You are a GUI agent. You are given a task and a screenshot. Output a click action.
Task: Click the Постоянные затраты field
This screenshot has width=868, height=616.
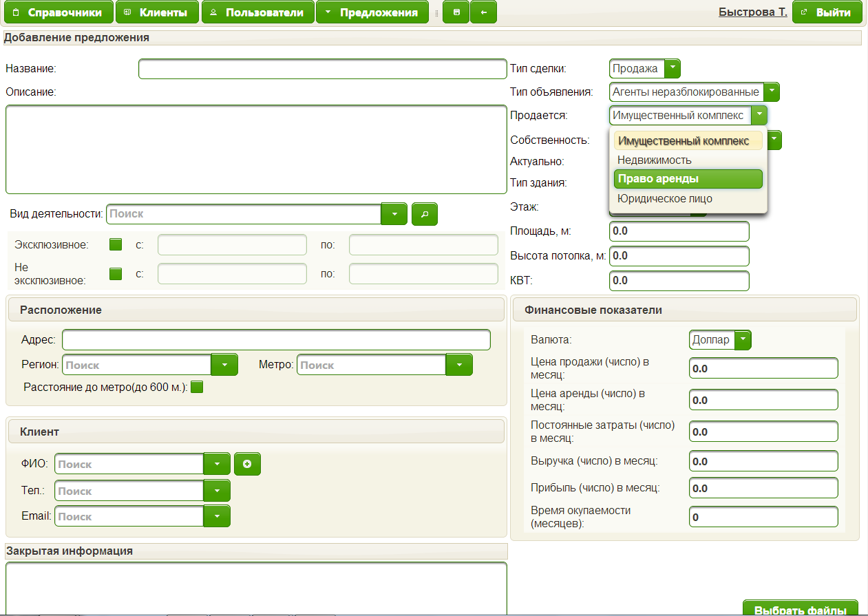point(763,432)
